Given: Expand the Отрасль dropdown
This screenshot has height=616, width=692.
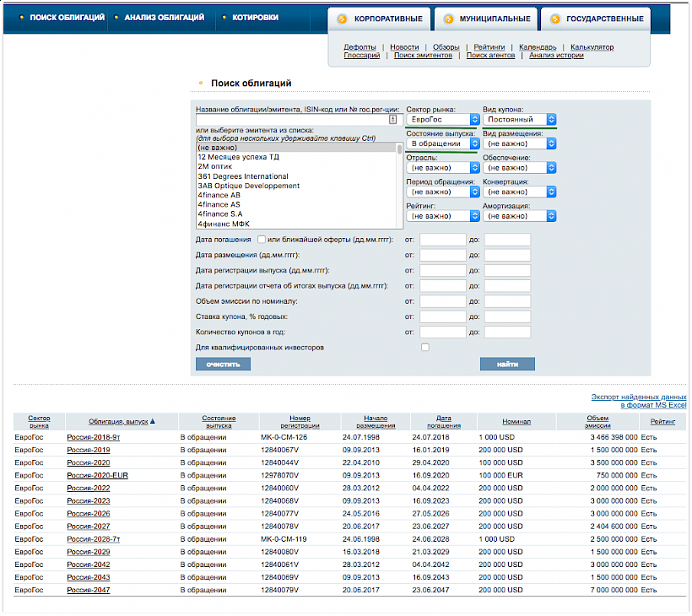Looking at the screenshot, I should [x=443, y=168].
